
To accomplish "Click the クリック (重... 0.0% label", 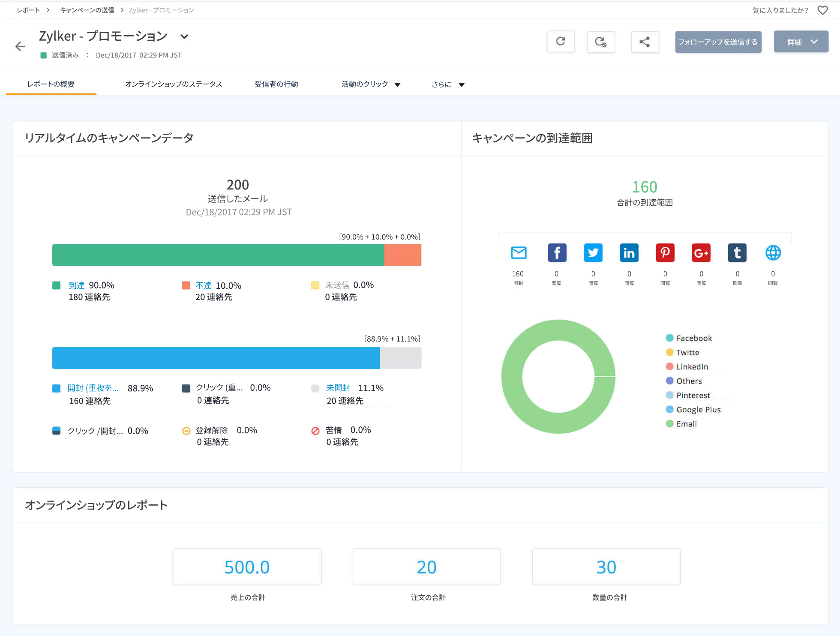I will point(233,388).
